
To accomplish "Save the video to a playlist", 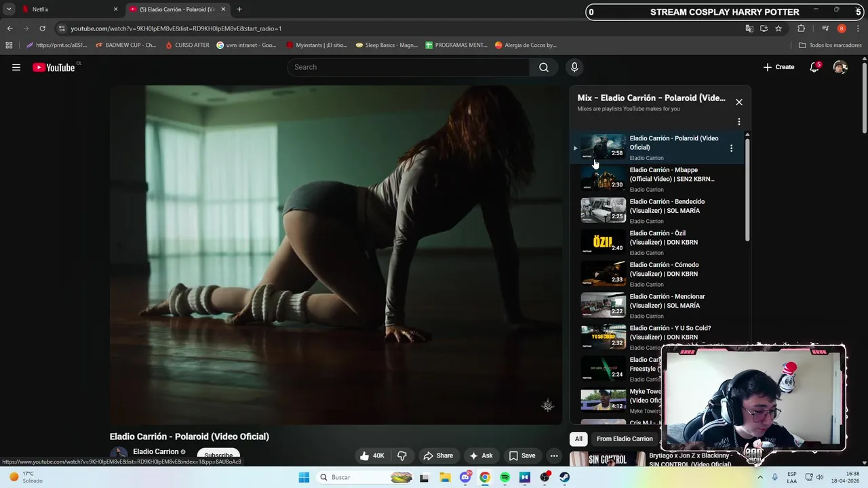I will pos(522,455).
